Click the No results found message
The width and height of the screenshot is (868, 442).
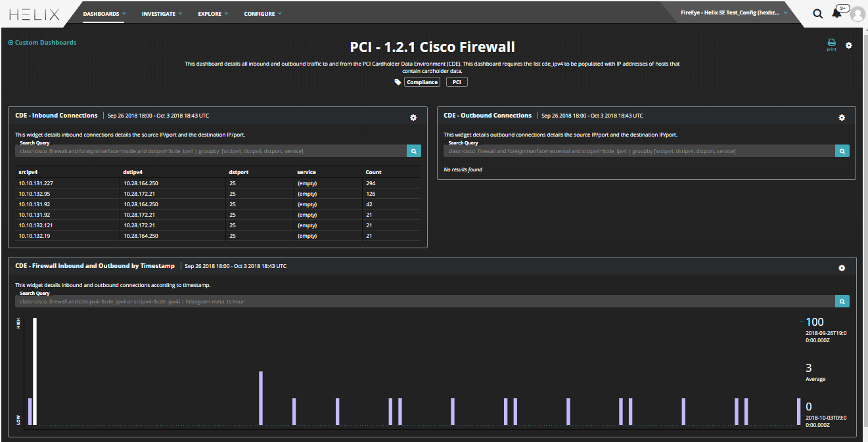(463, 169)
